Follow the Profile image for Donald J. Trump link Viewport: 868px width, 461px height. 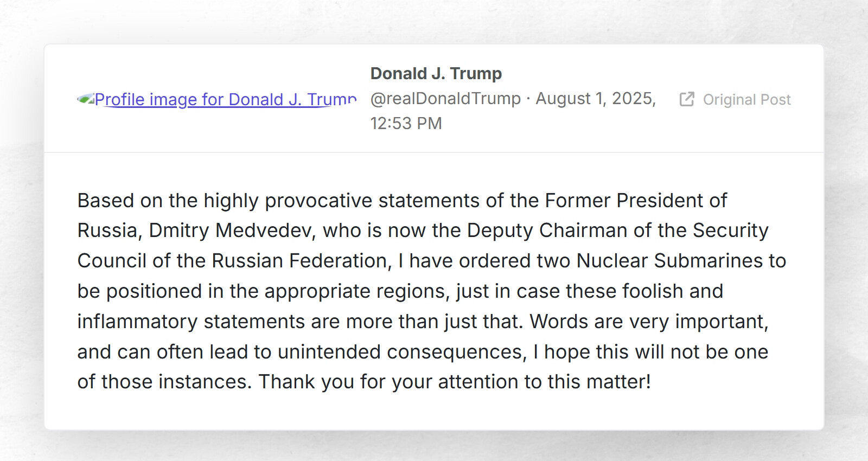pos(226,100)
